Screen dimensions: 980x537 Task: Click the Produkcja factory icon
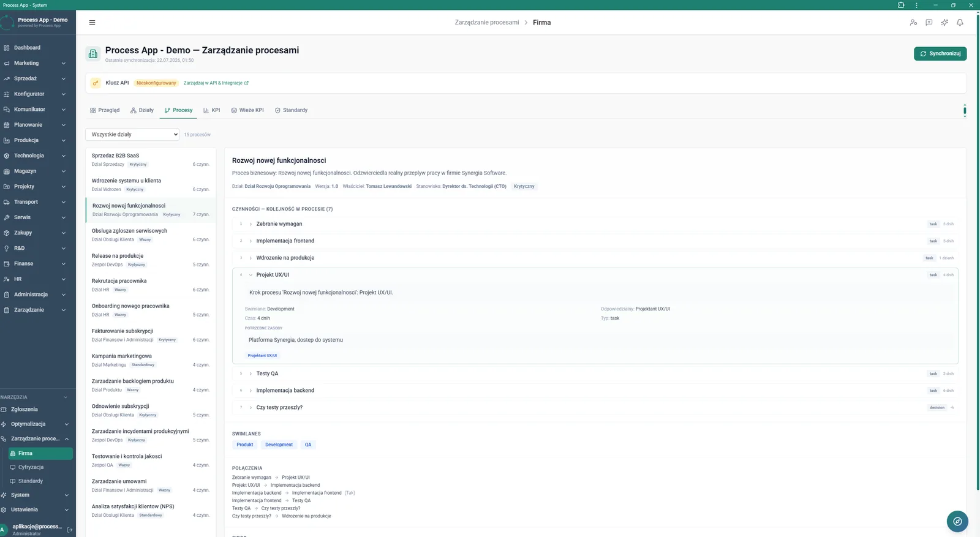click(x=6, y=140)
